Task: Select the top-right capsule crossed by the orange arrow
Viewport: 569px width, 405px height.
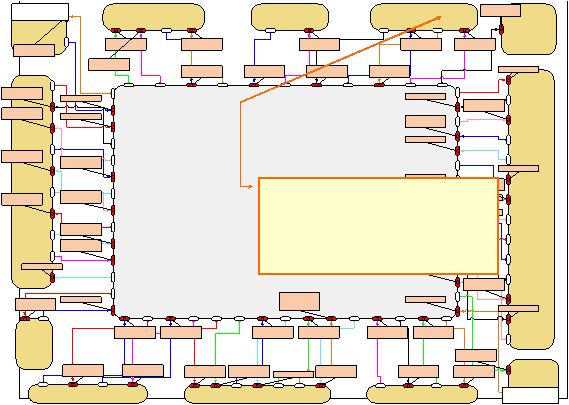Action: click(424, 17)
